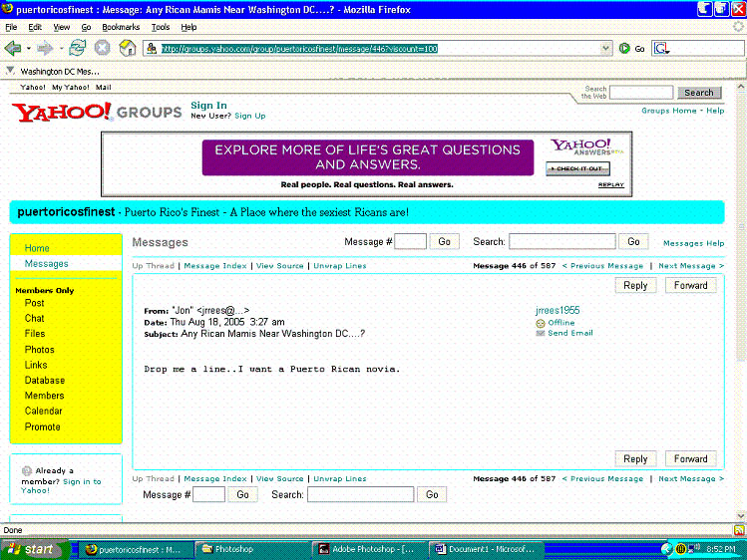
Task: Click the status bar feed icon
Action: [739, 529]
